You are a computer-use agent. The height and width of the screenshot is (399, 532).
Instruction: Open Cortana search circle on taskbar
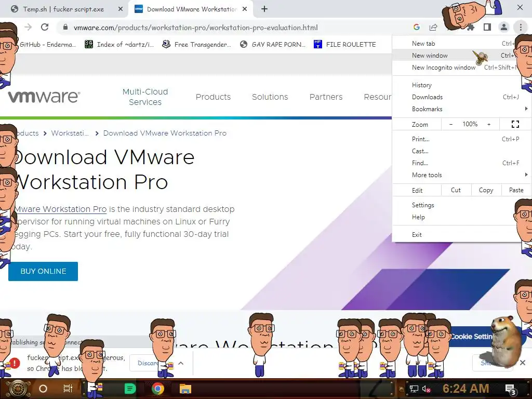tap(43, 389)
